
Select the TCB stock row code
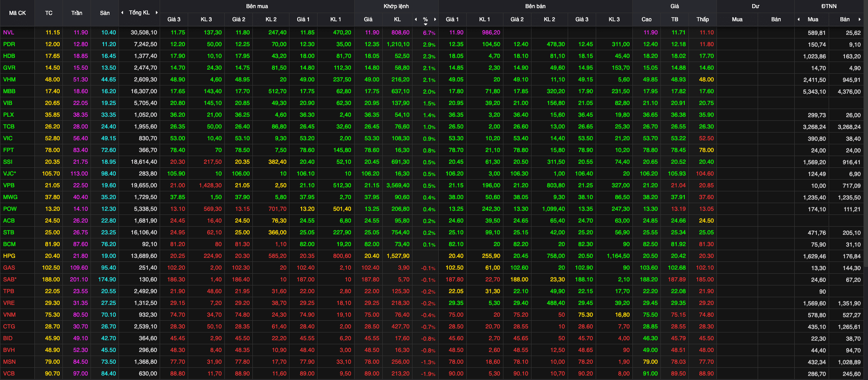[9, 127]
